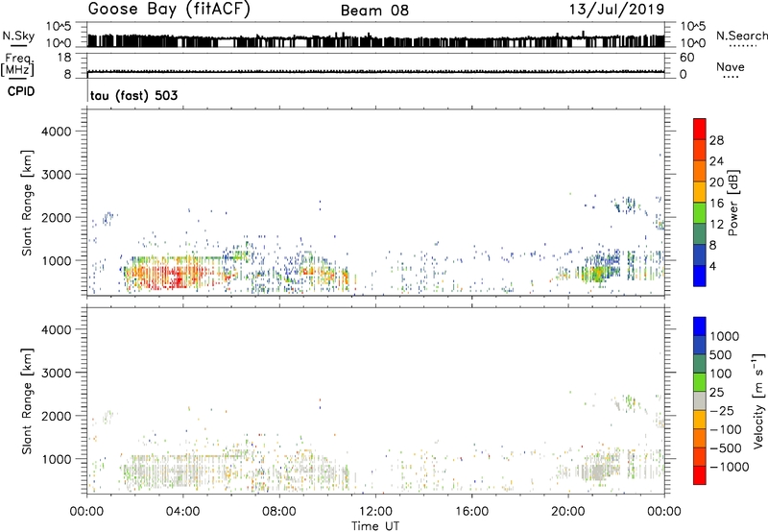Click the '3000' tick on velocity panel axis
The height and width of the screenshot is (532, 768).
coord(57,373)
